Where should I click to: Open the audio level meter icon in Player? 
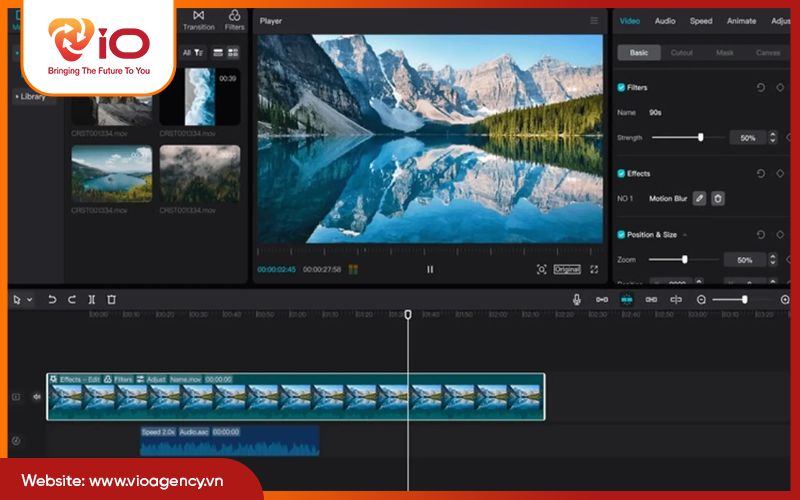click(353, 269)
